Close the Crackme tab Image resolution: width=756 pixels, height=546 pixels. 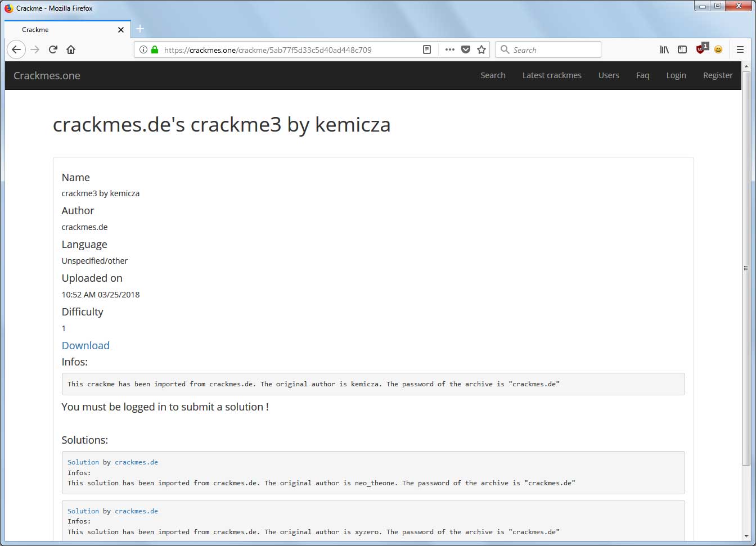click(x=121, y=30)
